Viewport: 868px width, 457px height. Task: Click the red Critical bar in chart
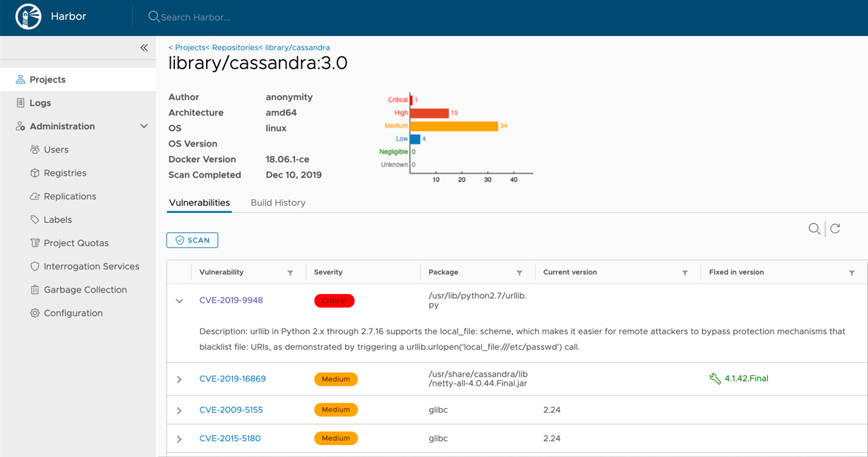(x=411, y=100)
